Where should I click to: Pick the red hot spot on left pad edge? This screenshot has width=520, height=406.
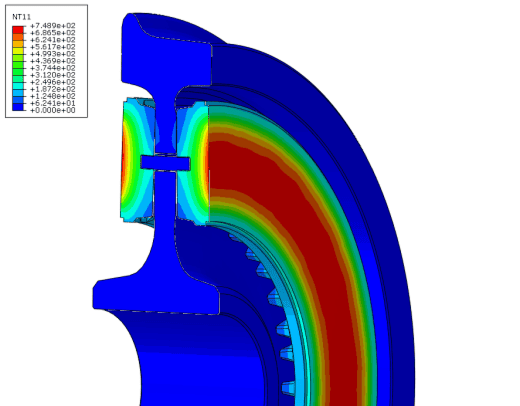(124, 160)
